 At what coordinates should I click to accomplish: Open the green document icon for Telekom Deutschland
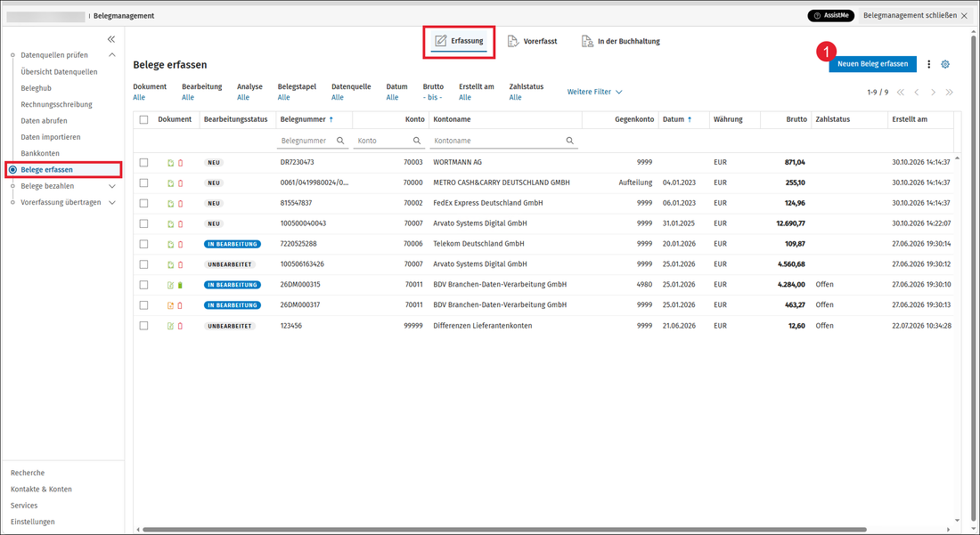coord(171,244)
